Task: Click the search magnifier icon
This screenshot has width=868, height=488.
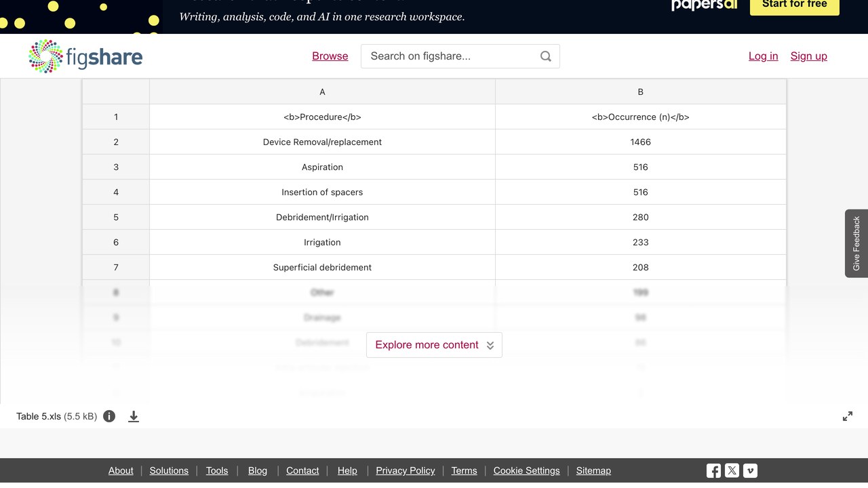Action: [x=546, y=56]
